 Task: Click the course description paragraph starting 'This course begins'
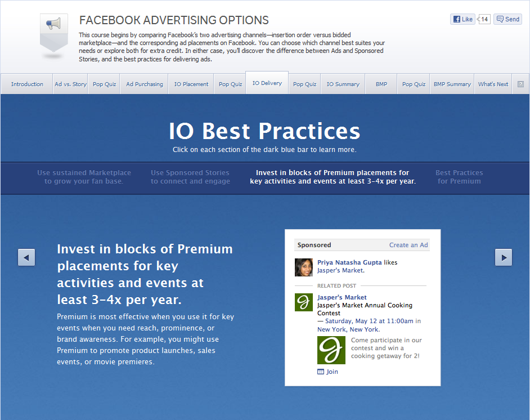[x=232, y=47]
